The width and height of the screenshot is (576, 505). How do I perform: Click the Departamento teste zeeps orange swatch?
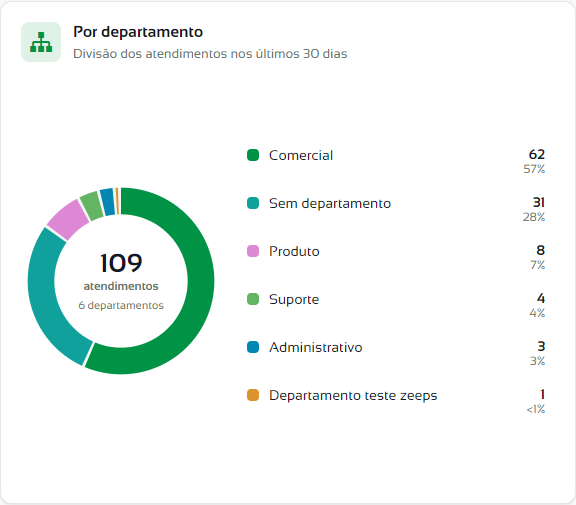click(x=253, y=395)
